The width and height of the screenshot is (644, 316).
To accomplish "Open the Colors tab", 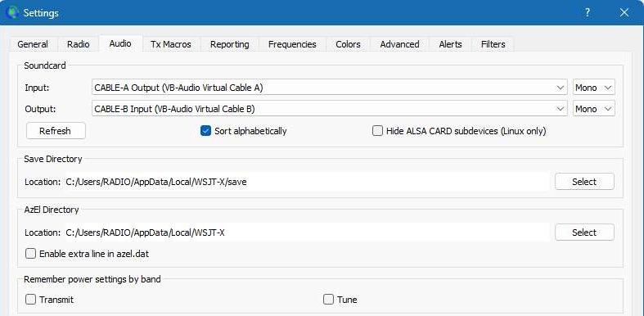I will [348, 44].
